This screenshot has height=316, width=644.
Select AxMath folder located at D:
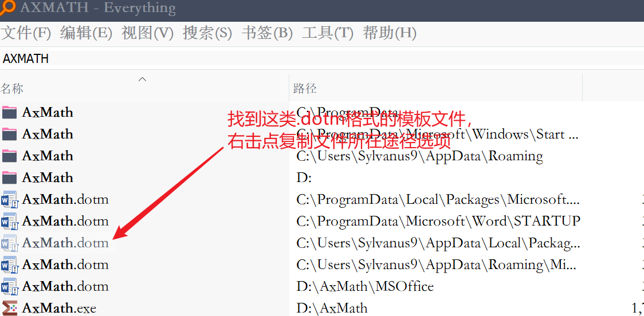[x=48, y=177]
